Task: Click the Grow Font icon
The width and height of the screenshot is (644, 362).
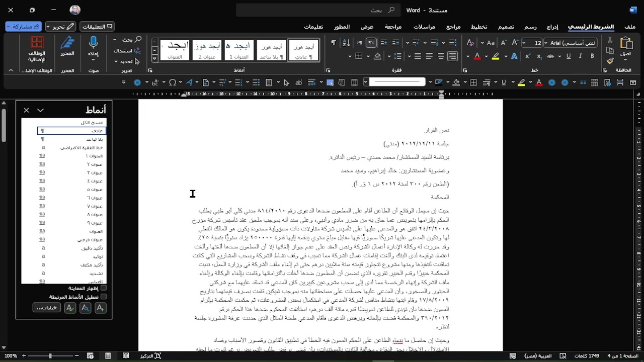Action: coord(515,43)
